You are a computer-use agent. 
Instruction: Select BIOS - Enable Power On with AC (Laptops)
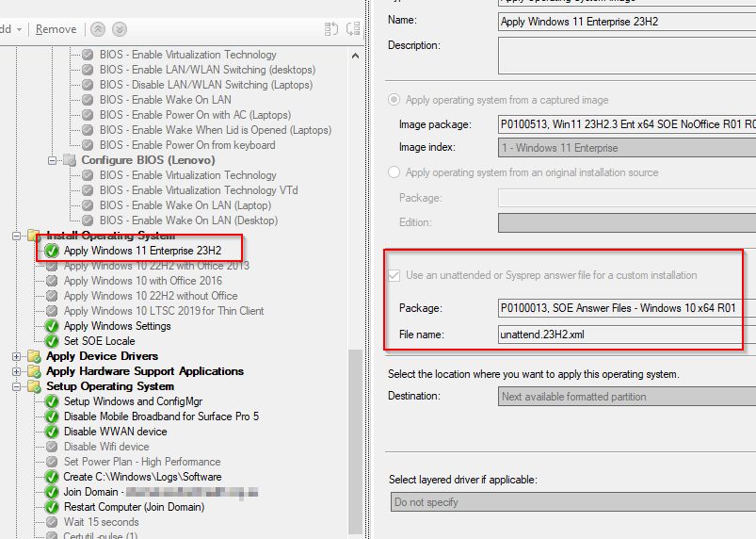click(x=195, y=115)
